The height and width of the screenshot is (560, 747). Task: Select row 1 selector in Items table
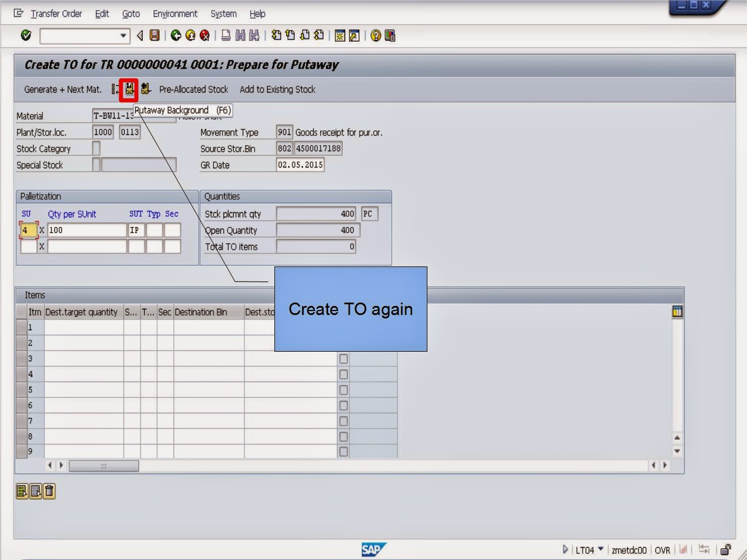[21, 327]
